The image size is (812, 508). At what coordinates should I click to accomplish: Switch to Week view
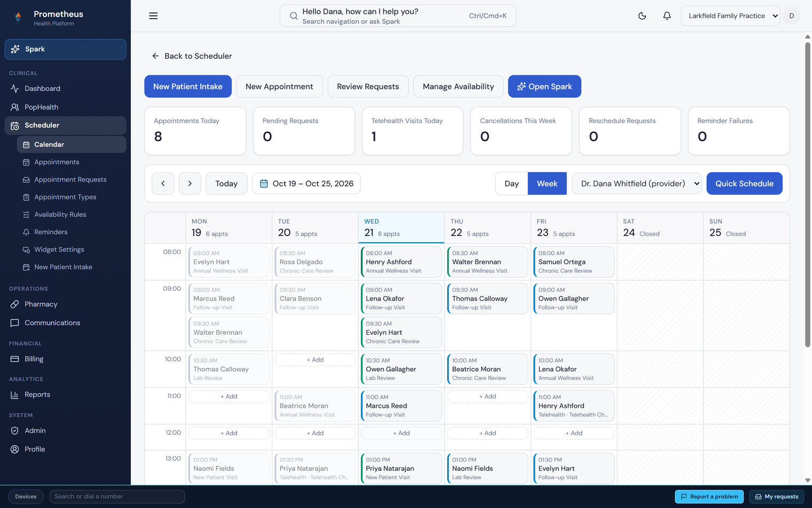click(547, 183)
